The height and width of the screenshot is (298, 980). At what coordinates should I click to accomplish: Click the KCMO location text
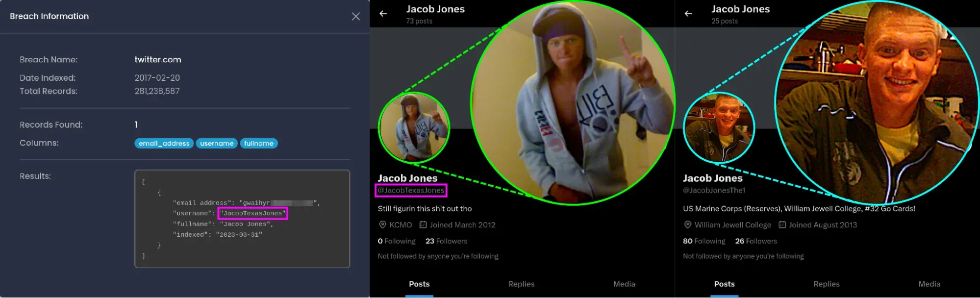[x=401, y=225]
